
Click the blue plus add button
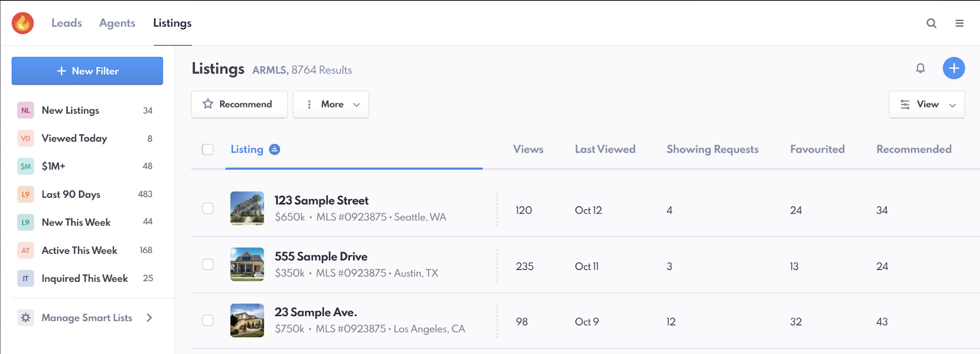coord(954,68)
